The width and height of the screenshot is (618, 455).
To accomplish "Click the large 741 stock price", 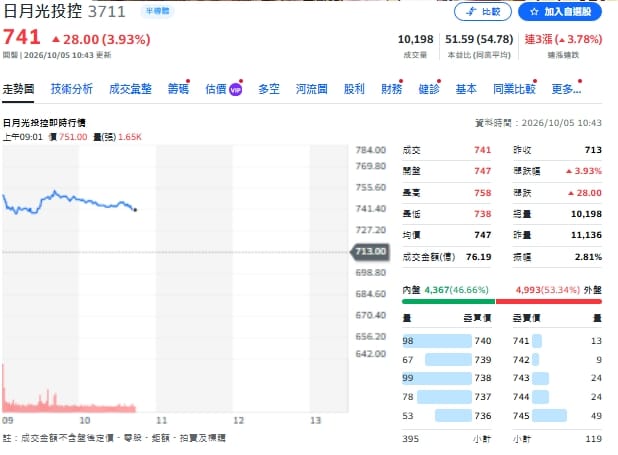I will pyautogui.click(x=22, y=37).
